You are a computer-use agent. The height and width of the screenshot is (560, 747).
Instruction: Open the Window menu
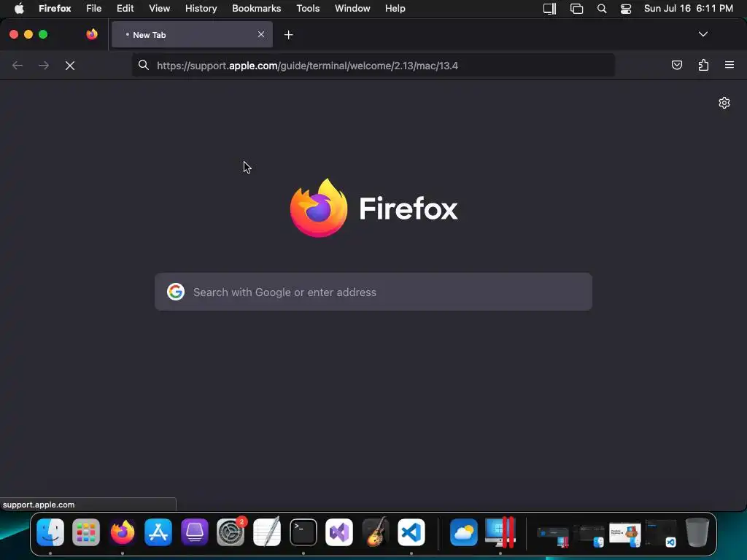[352, 9]
